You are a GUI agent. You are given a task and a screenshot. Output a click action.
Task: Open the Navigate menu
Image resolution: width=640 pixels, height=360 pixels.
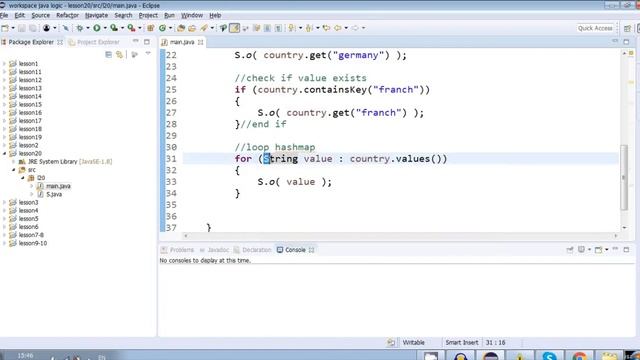tap(96, 15)
